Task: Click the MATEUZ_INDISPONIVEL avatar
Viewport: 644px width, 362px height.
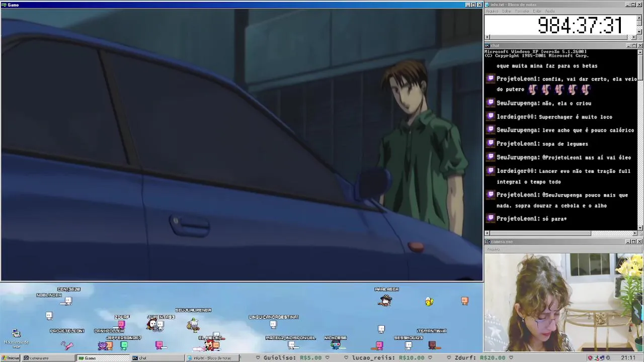Action: pyautogui.click(x=291, y=345)
